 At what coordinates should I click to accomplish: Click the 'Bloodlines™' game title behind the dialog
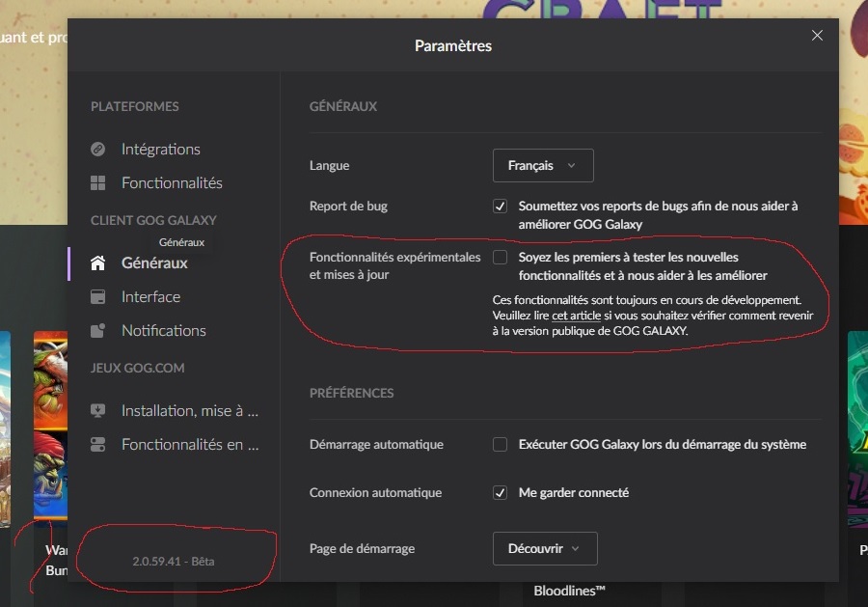click(569, 591)
